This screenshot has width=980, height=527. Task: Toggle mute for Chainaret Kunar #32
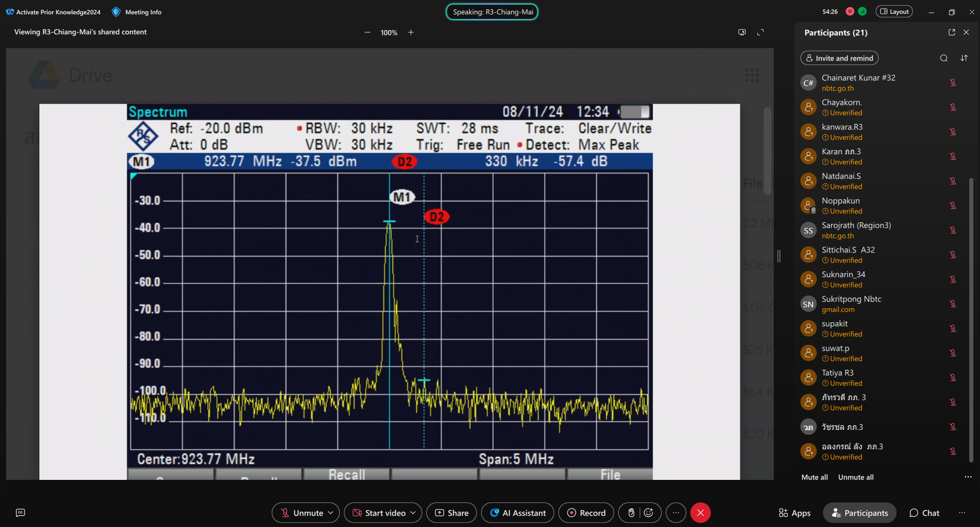(953, 82)
